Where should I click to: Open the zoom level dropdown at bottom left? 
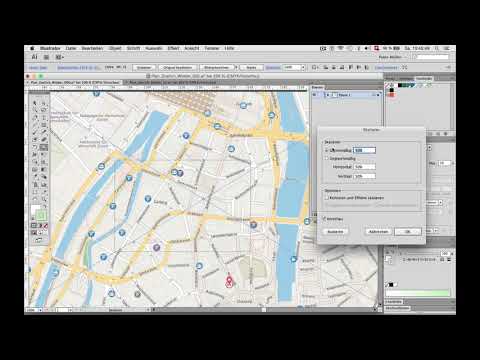[x=40, y=310]
